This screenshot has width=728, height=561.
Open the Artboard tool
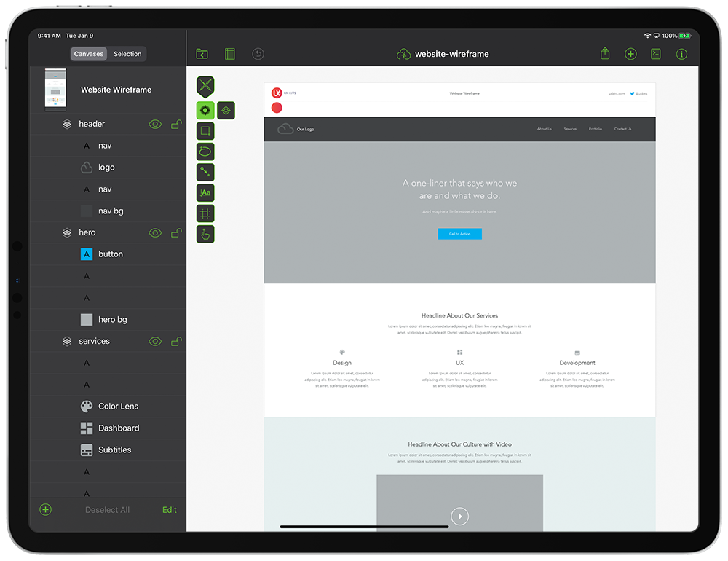[x=205, y=213]
